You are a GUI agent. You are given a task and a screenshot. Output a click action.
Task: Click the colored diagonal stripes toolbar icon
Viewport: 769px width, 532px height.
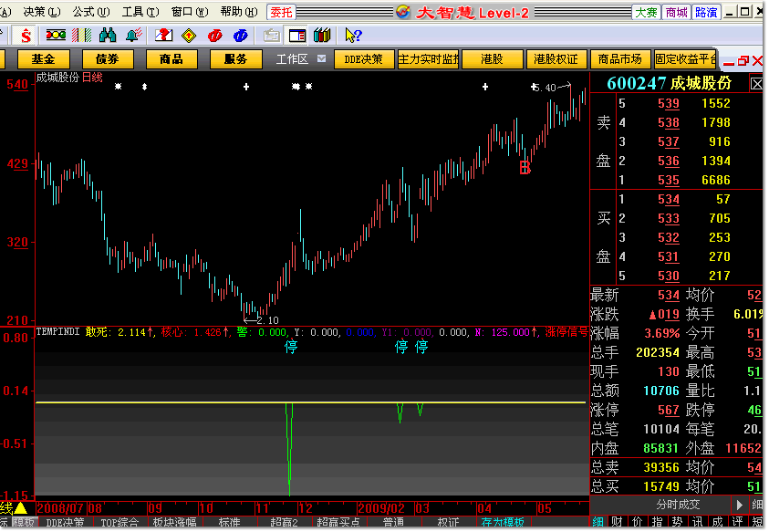click(82, 35)
